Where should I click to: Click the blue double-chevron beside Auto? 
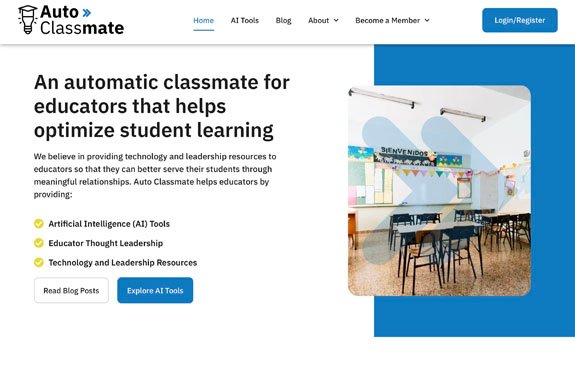(x=87, y=13)
